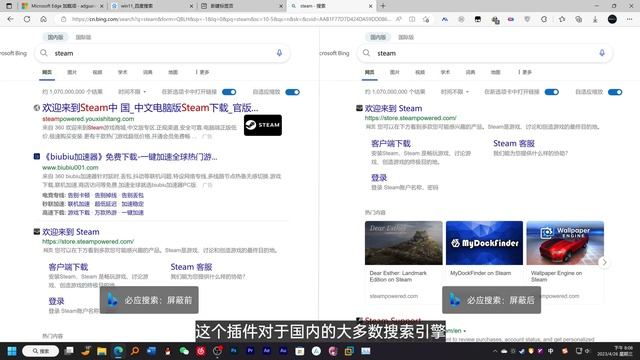
Task: Click the STEAM logo ad thumbnail
Action: point(263,125)
